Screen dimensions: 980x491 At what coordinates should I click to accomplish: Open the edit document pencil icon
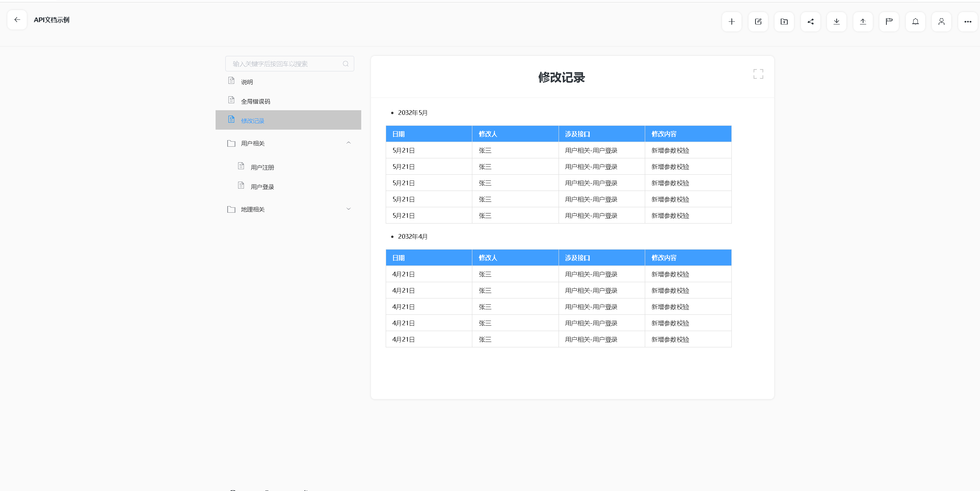[x=758, y=22]
